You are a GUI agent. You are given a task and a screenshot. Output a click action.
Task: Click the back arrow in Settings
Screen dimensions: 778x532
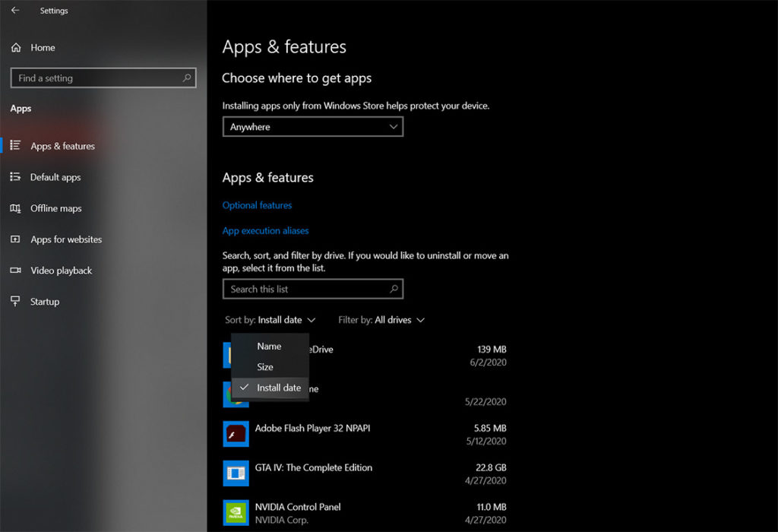pyautogui.click(x=15, y=11)
